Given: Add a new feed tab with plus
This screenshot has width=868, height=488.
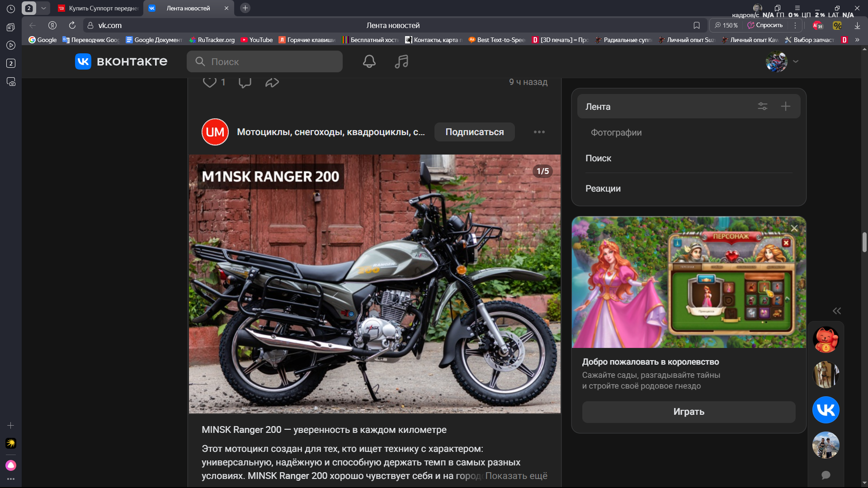Looking at the screenshot, I should click(x=786, y=106).
